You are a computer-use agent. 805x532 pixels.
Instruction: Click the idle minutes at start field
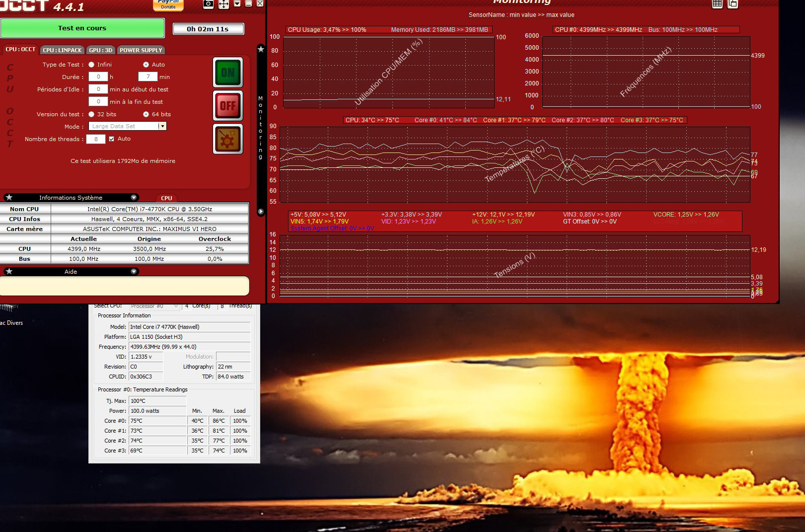coord(98,89)
